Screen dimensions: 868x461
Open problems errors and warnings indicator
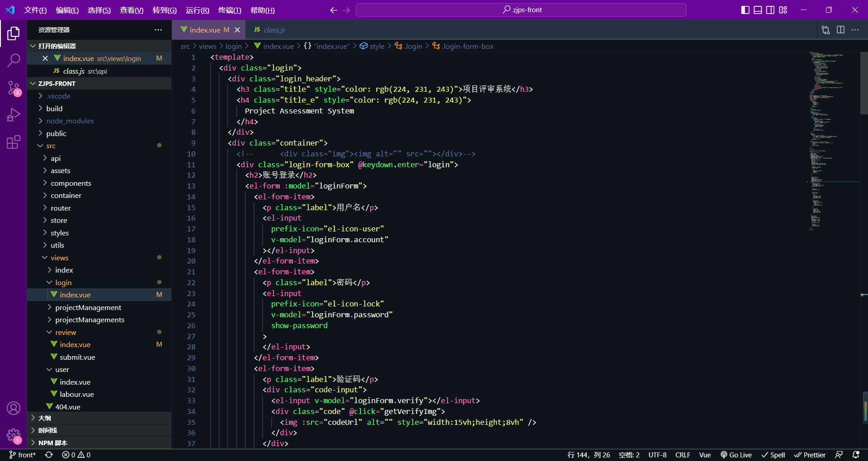tap(76, 455)
